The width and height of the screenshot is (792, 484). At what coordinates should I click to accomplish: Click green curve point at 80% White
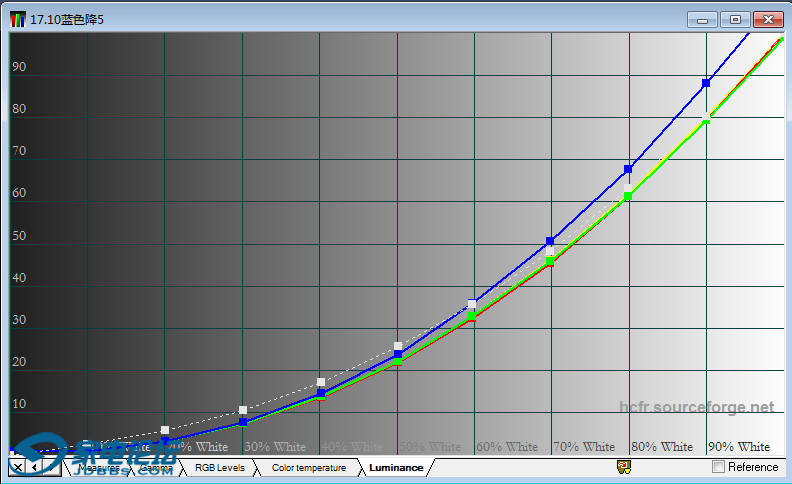point(628,196)
